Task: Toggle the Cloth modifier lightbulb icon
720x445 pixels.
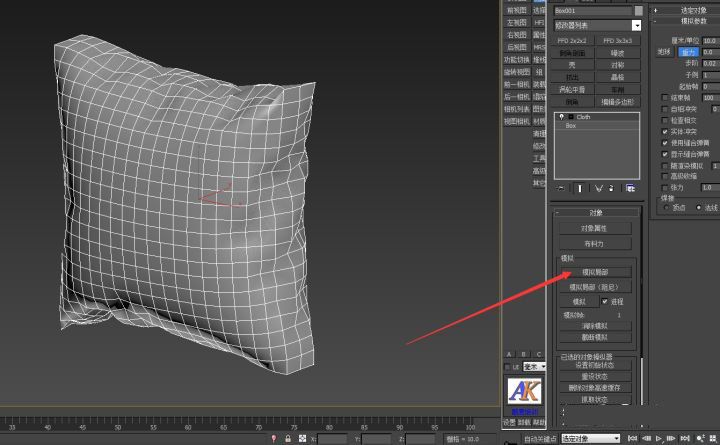Action: pos(561,117)
